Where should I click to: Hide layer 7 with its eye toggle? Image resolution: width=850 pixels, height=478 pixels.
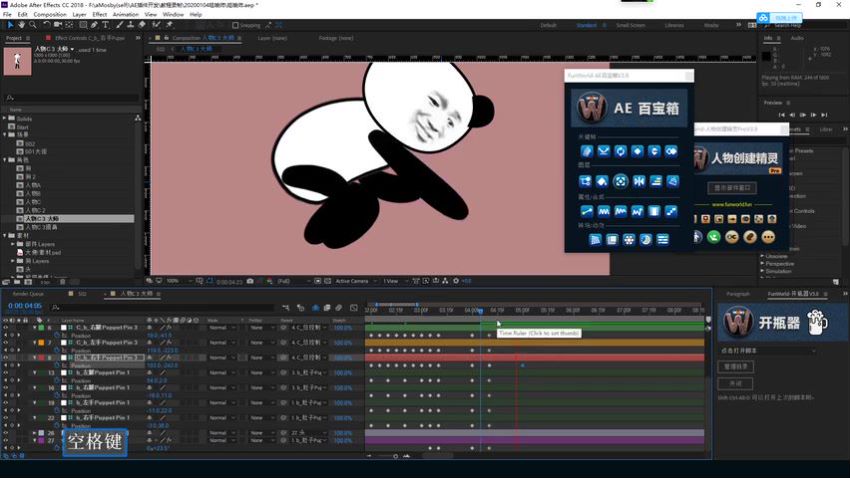6,343
